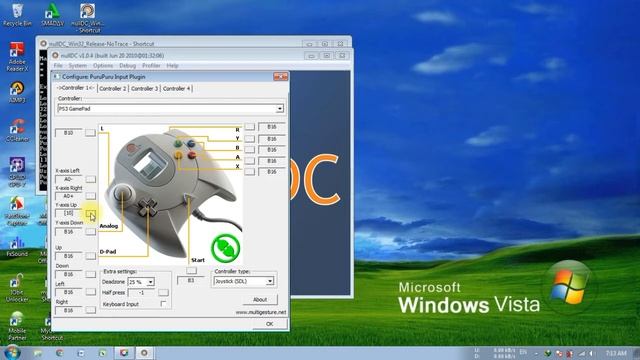
Task: Click the Y-axis Up assign button
Action: point(90,213)
